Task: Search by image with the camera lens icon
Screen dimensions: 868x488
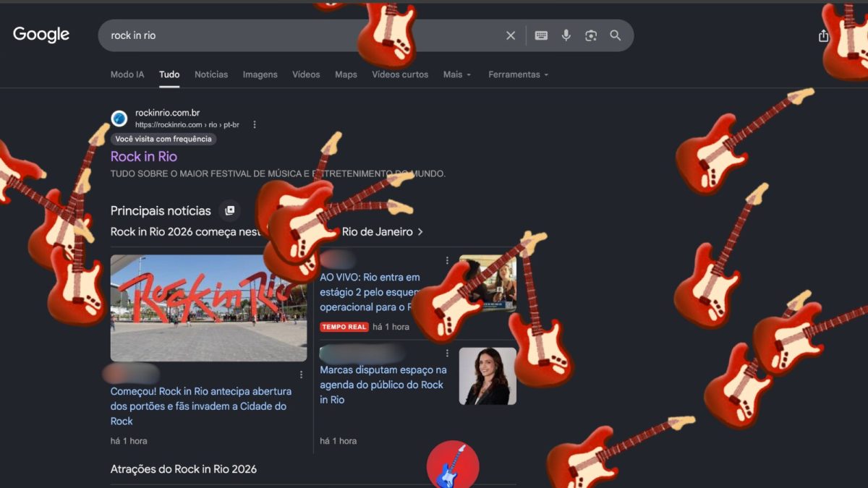Action: point(591,35)
